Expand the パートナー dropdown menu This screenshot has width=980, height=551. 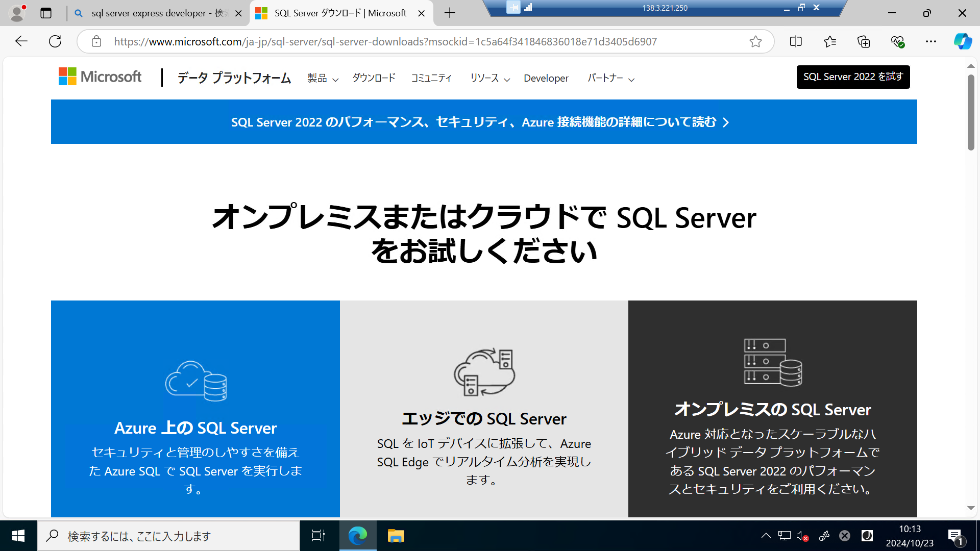610,78
